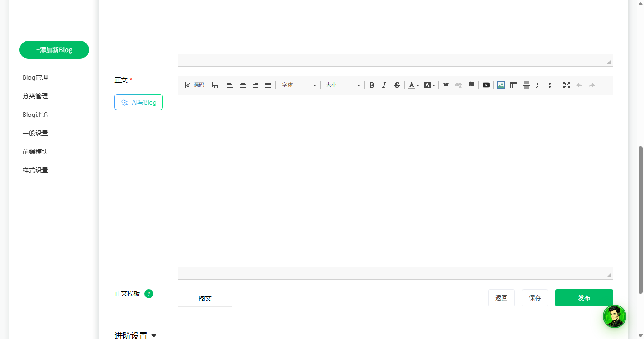This screenshot has height=339, width=644.
Task: Open 分类管理 in sidebar
Action: click(35, 96)
